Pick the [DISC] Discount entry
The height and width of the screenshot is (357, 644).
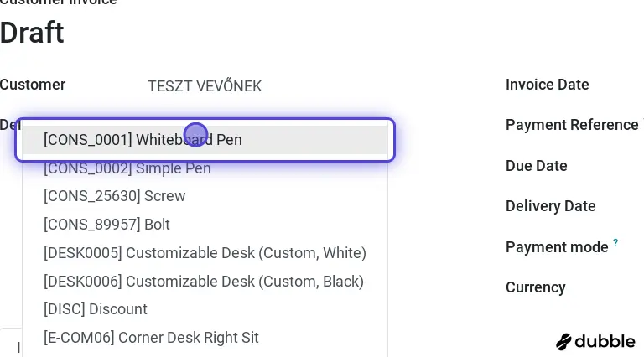point(96,309)
